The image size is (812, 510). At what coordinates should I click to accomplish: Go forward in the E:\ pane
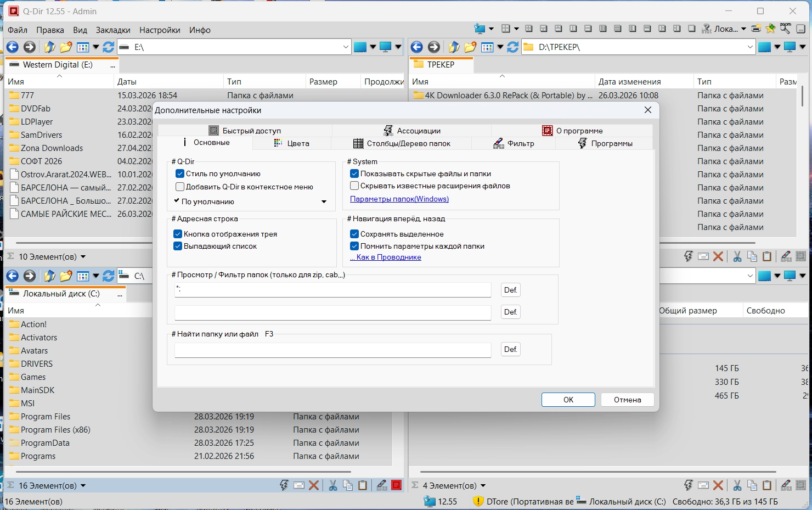[30, 47]
